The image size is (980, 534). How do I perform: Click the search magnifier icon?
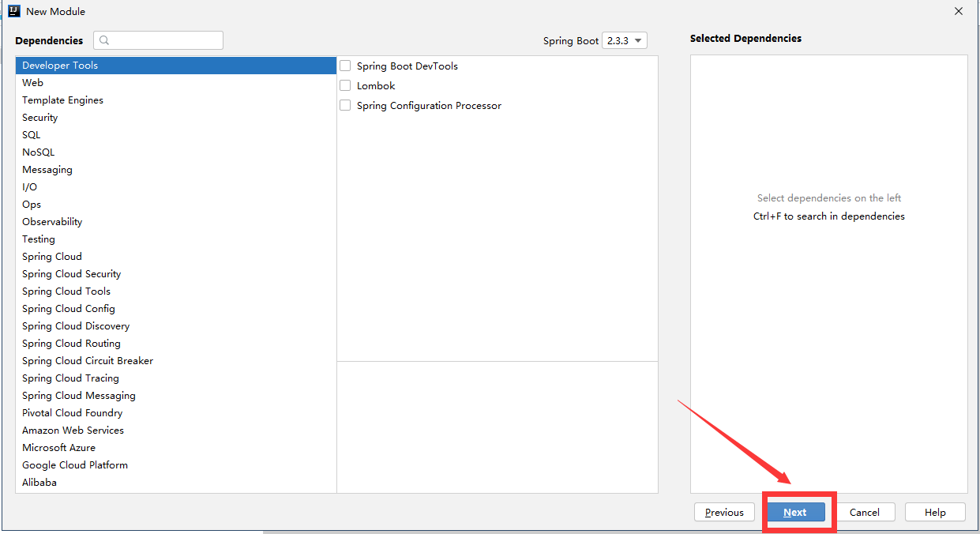[104, 40]
